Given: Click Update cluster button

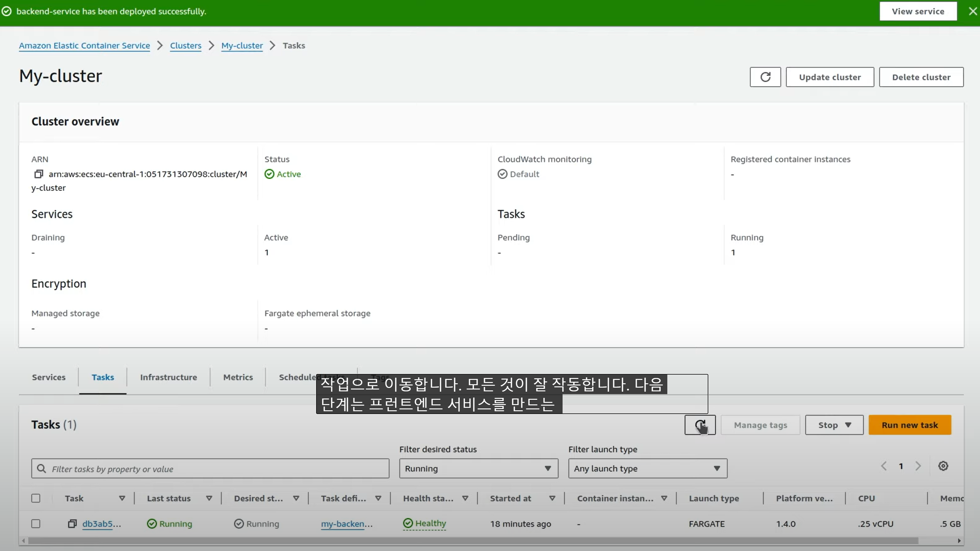Looking at the screenshot, I should (x=830, y=77).
